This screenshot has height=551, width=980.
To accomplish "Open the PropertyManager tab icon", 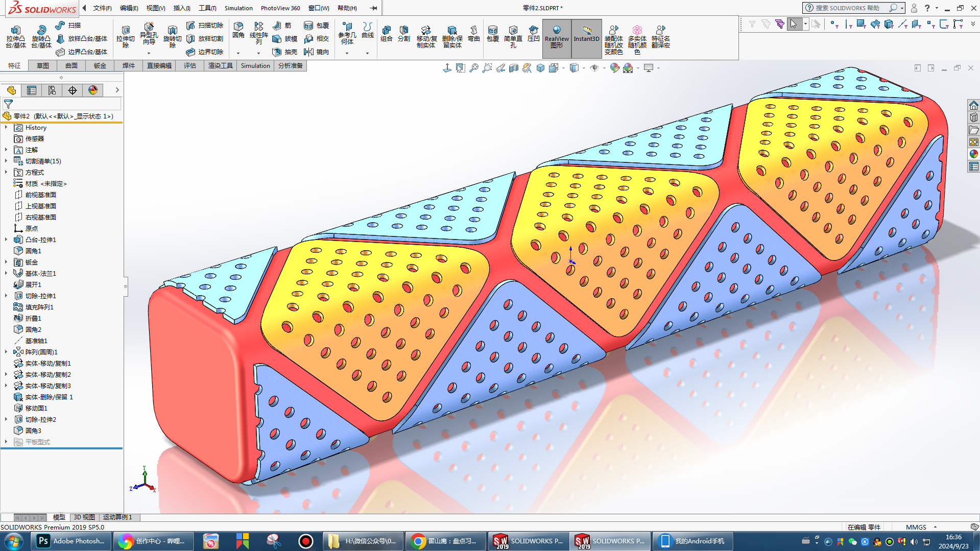I will tap(32, 90).
